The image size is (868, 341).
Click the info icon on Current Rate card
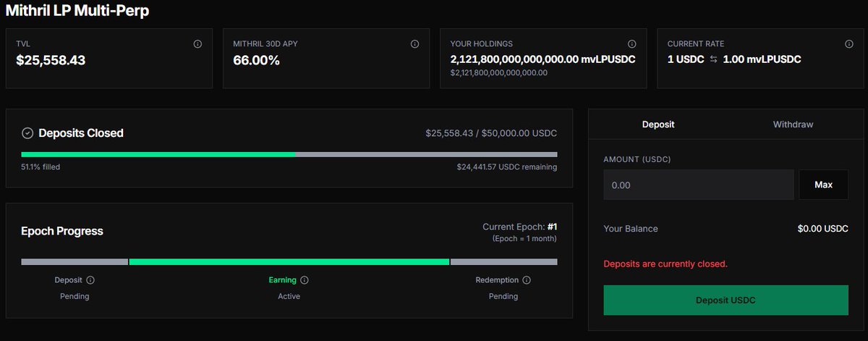coord(848,44)
